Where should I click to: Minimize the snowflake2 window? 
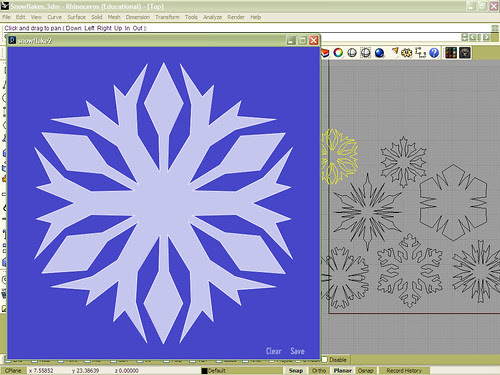pos(291,41)
